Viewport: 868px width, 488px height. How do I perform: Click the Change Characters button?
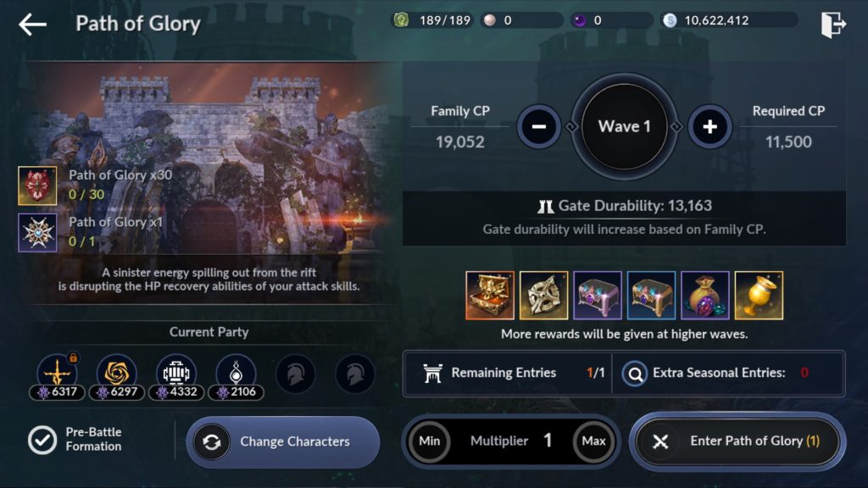point(283,442)
